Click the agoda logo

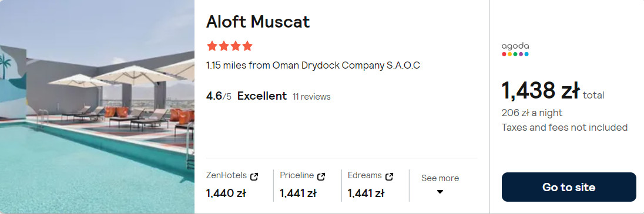(515, 49)
